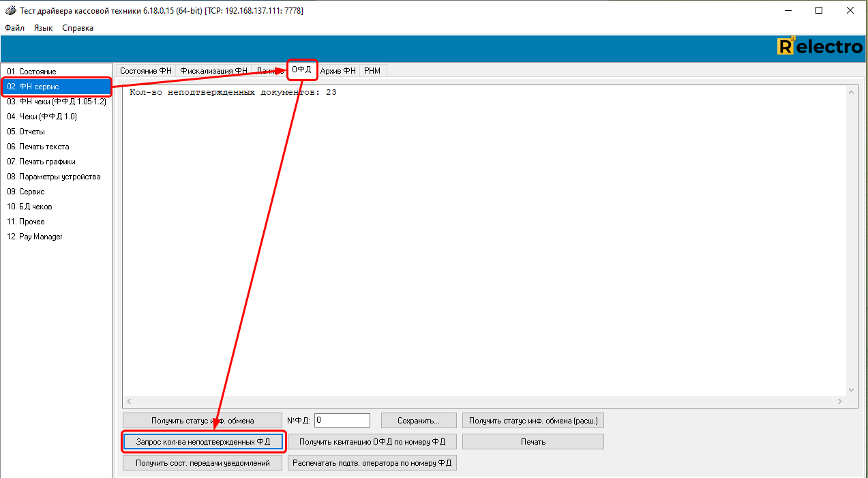The image size is (868, 478).
Task: Click Получить квитанцию ОФД по номеру ФД
Action: (372, 442)
